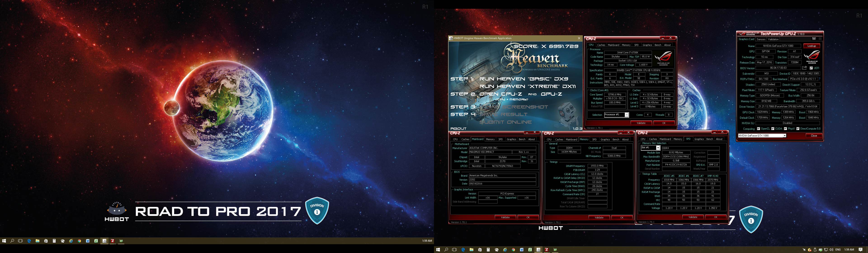Click the HWBOT Heaven app icon on right taskbar
868x253 pixels.
point(538,250)
